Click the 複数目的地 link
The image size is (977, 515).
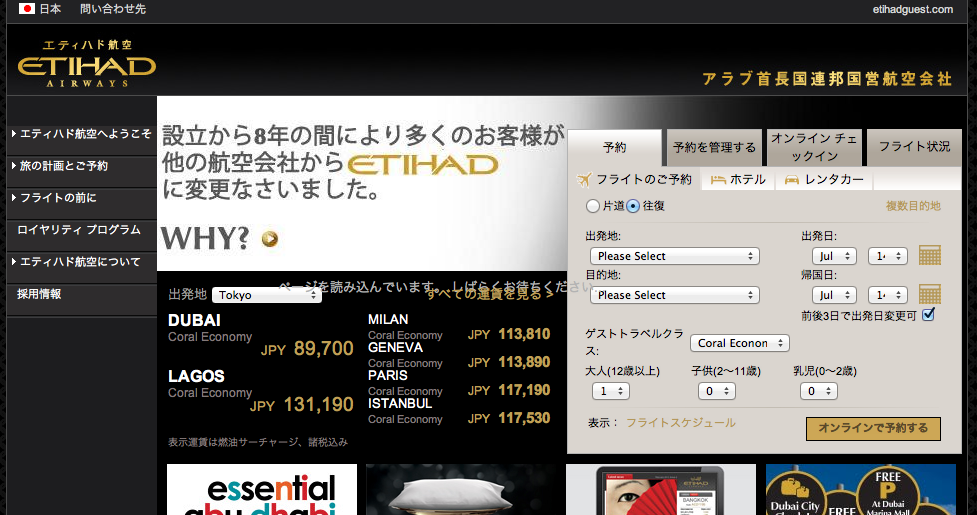913,206
